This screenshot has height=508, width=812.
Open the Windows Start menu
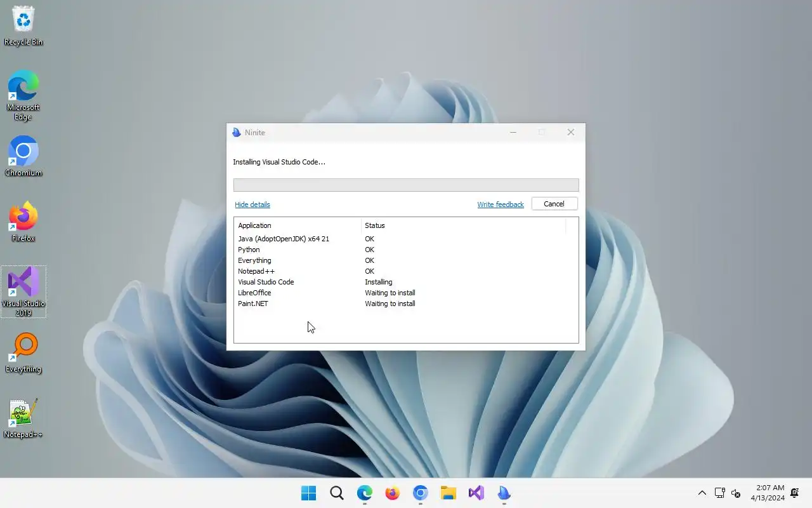(x=309, y=493)
